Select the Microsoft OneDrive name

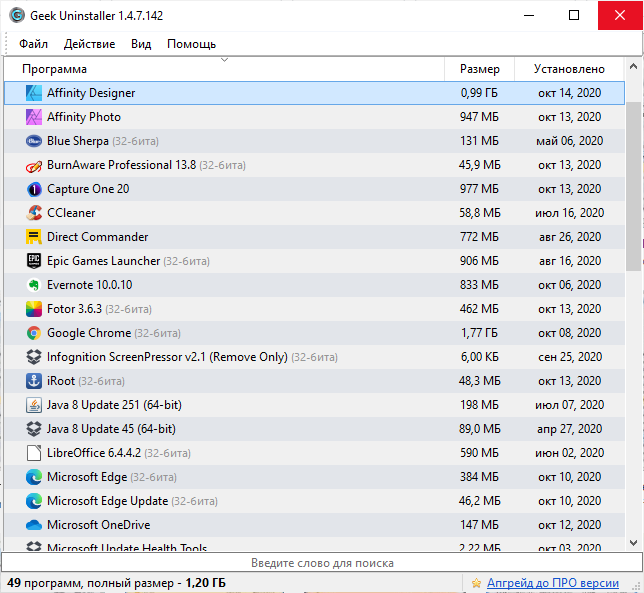coord(99,525)
